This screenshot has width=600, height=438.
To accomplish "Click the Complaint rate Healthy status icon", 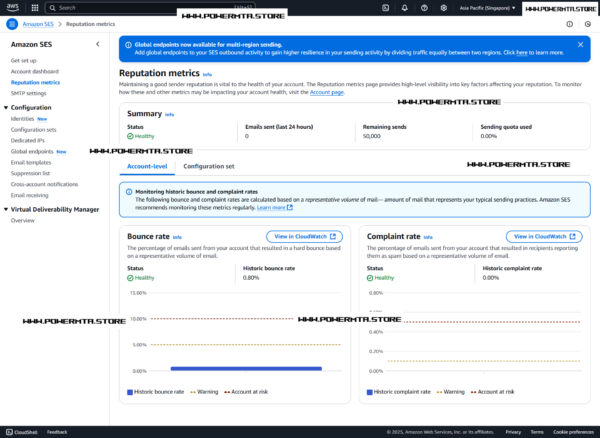I will 370,278.
